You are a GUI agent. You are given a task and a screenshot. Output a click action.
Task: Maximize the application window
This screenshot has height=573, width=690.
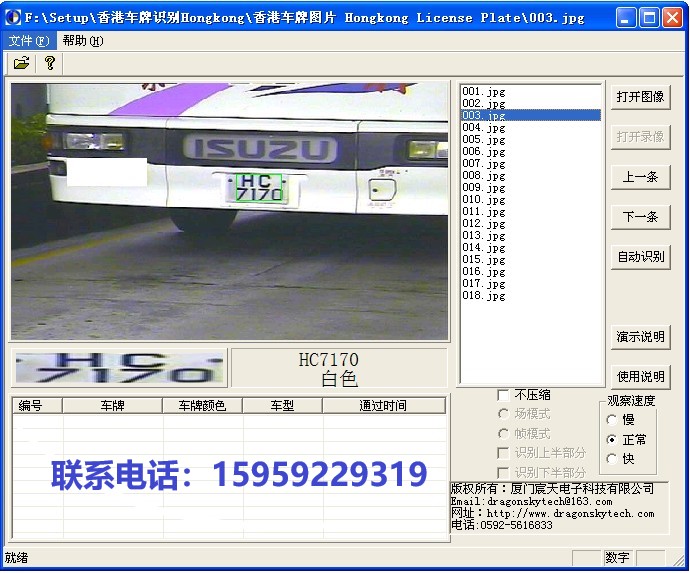point(649,18)
